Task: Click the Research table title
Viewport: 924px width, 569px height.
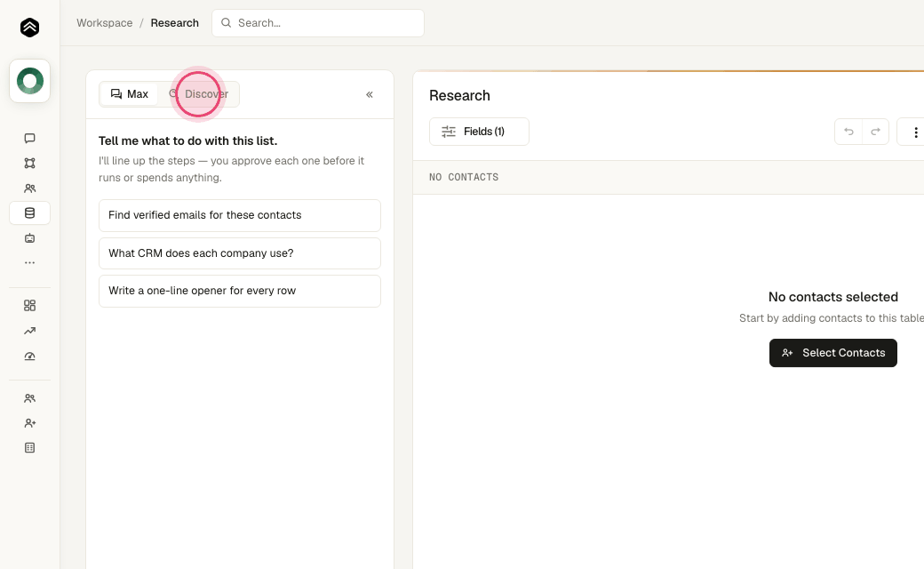Action: tap(459, 95)
